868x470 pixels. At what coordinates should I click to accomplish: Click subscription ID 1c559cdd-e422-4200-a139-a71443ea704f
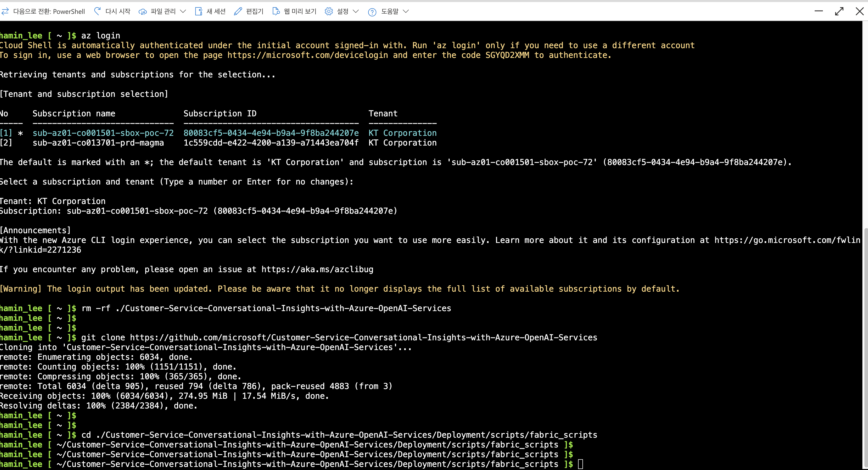point(271,142)
